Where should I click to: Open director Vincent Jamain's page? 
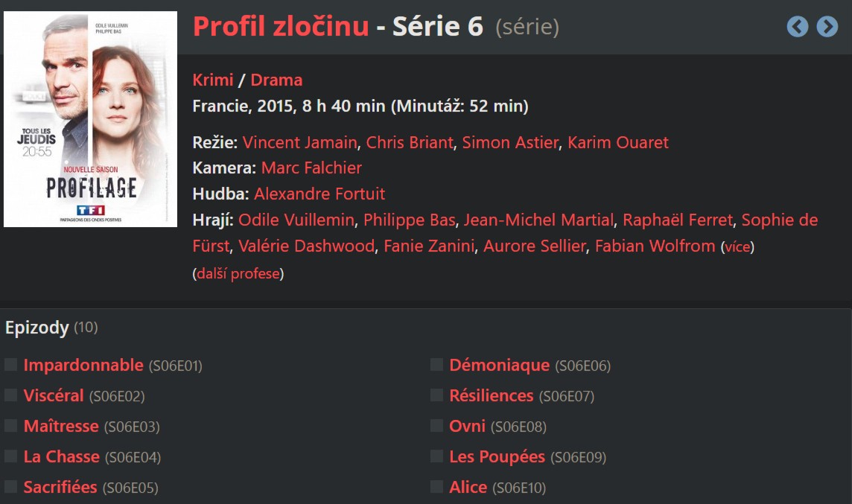[x=299, y=142]
